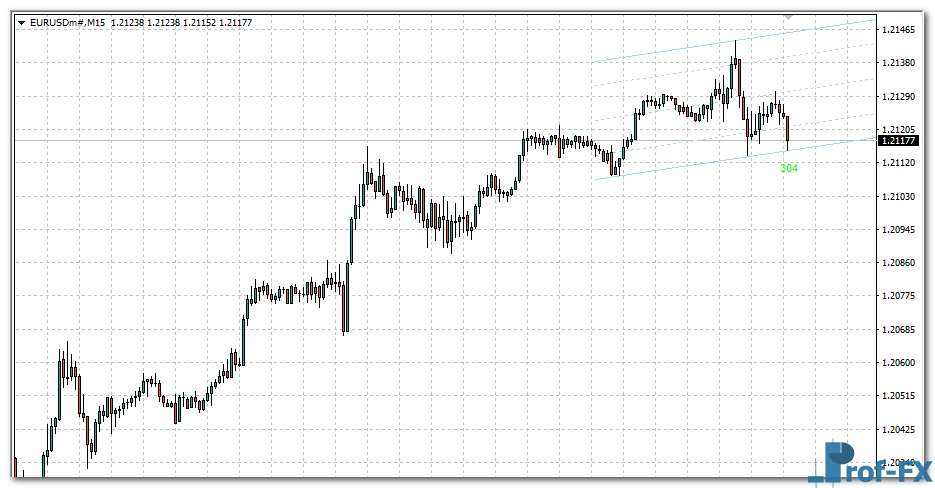Image resolution: width=935 pixels, height=488 pixels.
Task: Click the 1.21290 price scale label
Action: click(901, 97)
